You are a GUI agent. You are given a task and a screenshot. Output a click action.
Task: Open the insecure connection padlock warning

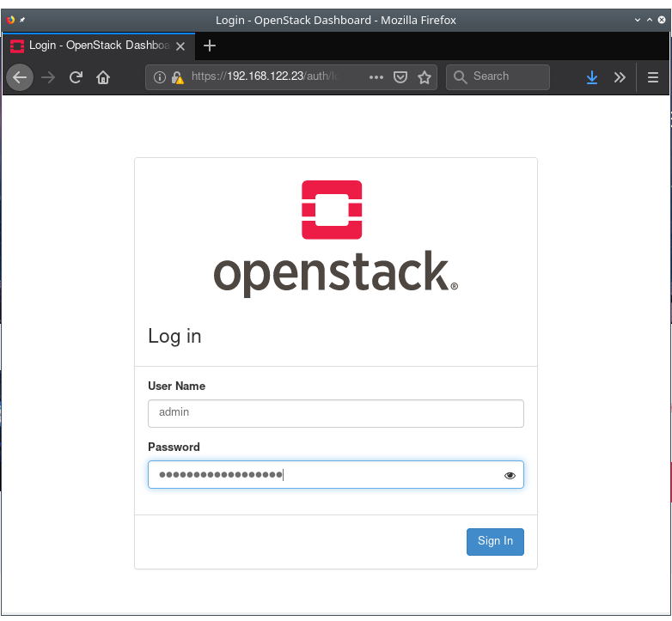[177, 77]
